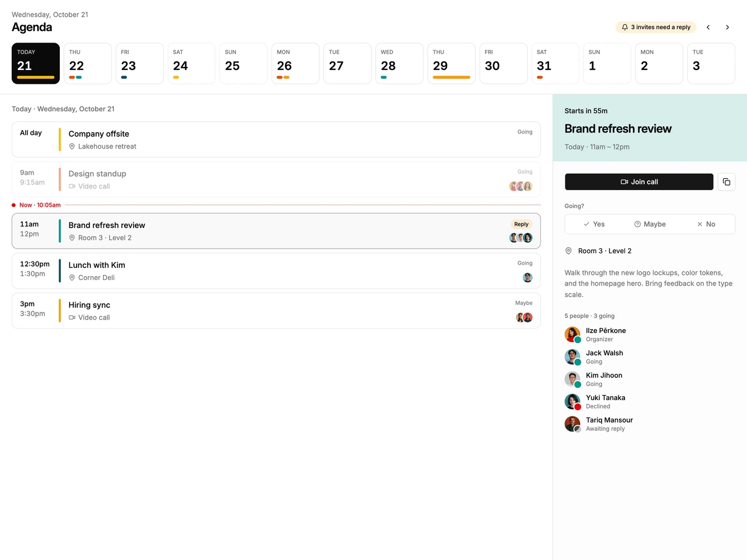This screenshot has width=747, height=560.
Task: Click video call icon on Design standup
Action: tap(72, 186)
